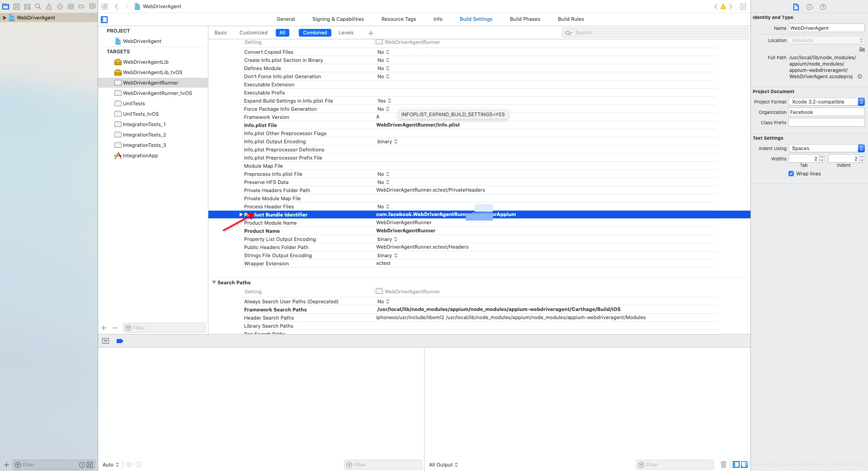Change Convert Copied Files value
Screen dimensions: 868x471
[383, 52]
